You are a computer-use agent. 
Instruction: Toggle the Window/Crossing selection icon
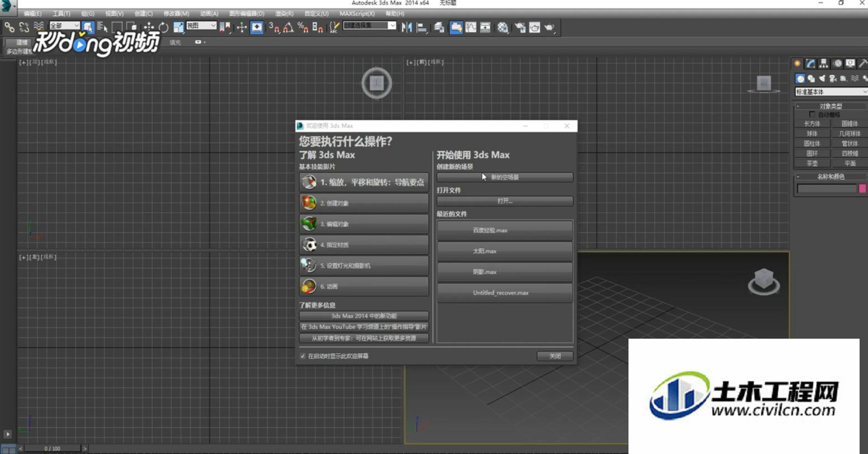coord(132,27)
